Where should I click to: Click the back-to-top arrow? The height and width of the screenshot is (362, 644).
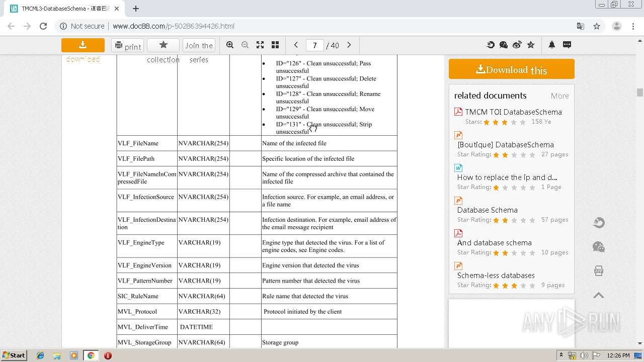coord(599,295)
